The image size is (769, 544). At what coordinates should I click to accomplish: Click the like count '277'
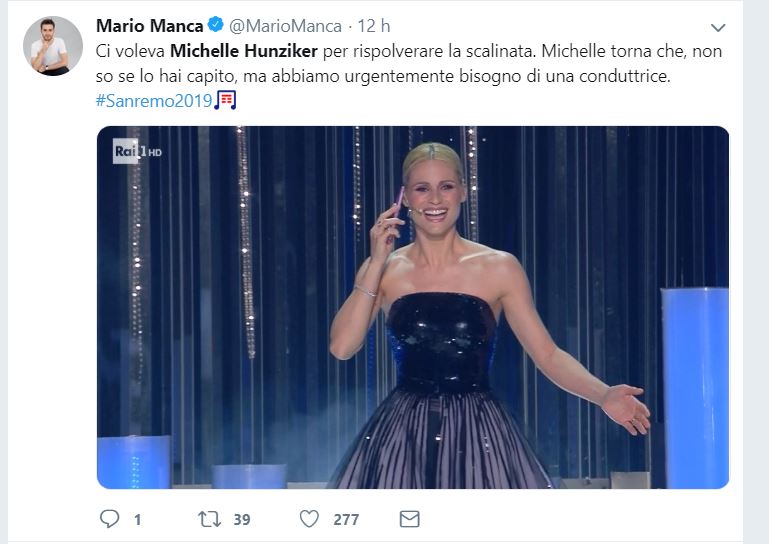(x=346, y=519)
